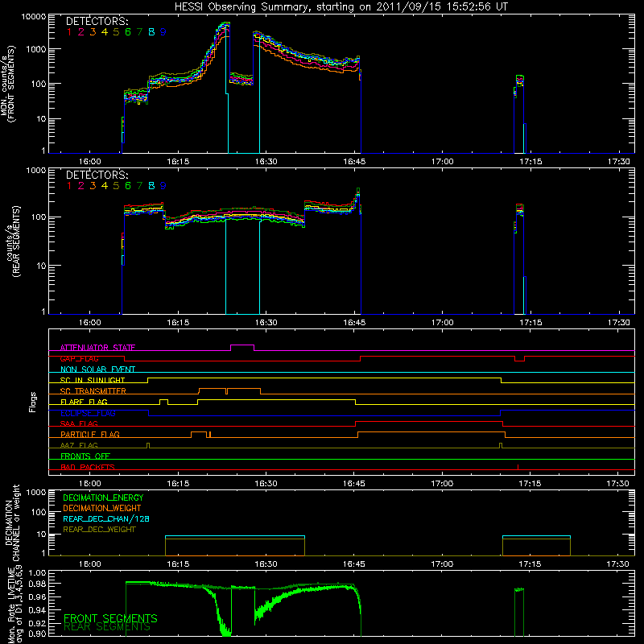The height and width of the screenshot is (644, 644).
Task: Select olive detector 5 in rear segments legend
Action: click(x=116, y=186)
